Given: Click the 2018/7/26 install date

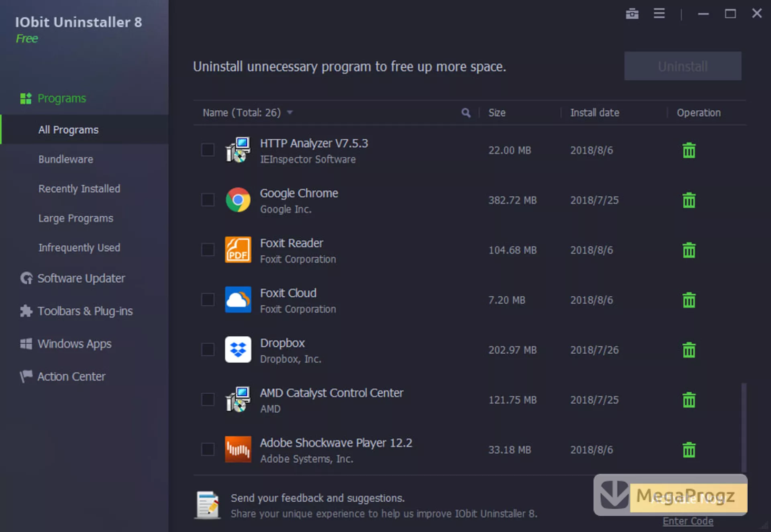Looking at the screenshot, I should tap(594, 350).
